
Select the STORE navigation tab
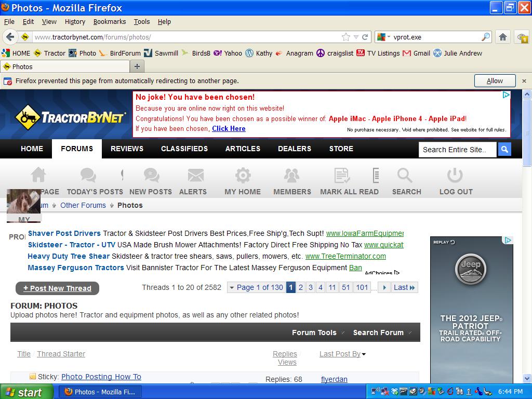341,149
